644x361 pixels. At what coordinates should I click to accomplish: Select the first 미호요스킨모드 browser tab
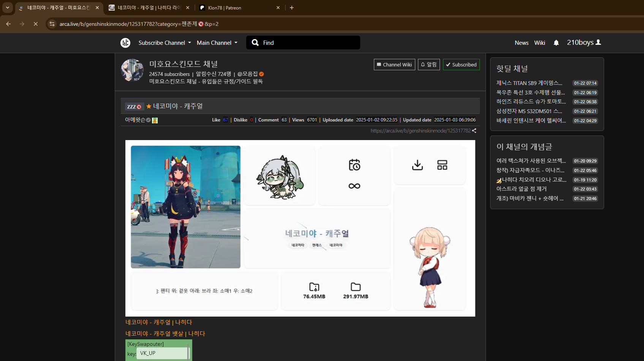click(59, 8)
